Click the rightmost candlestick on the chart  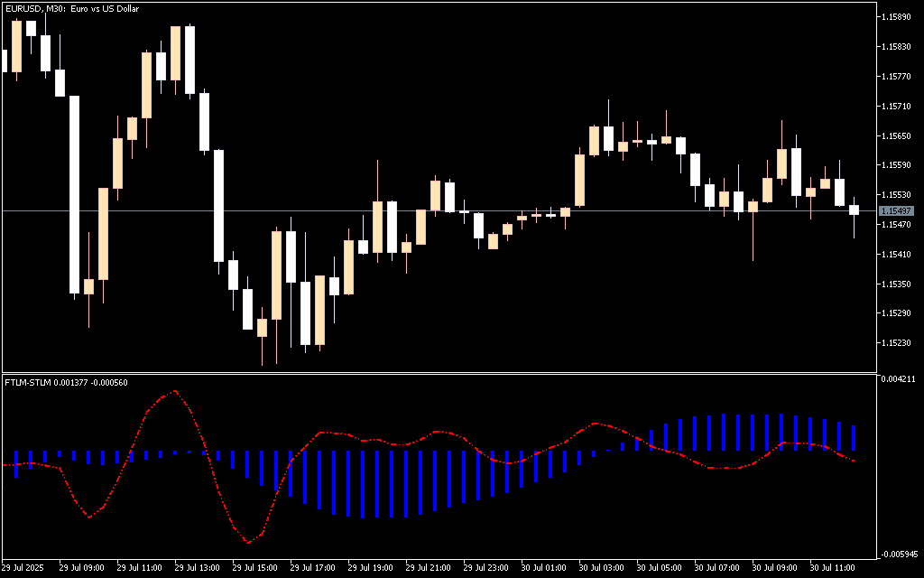coord(854,210)
